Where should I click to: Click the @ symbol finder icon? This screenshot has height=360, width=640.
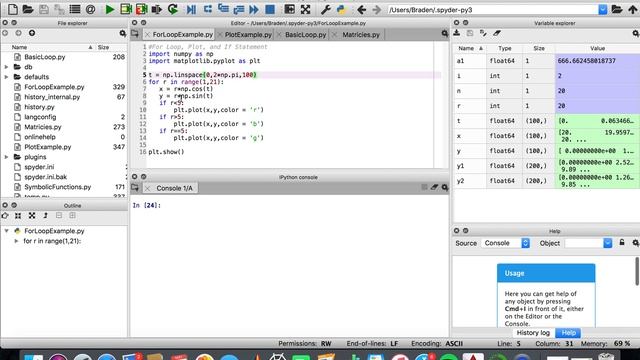pyautogui.click(x=90, y=9)
